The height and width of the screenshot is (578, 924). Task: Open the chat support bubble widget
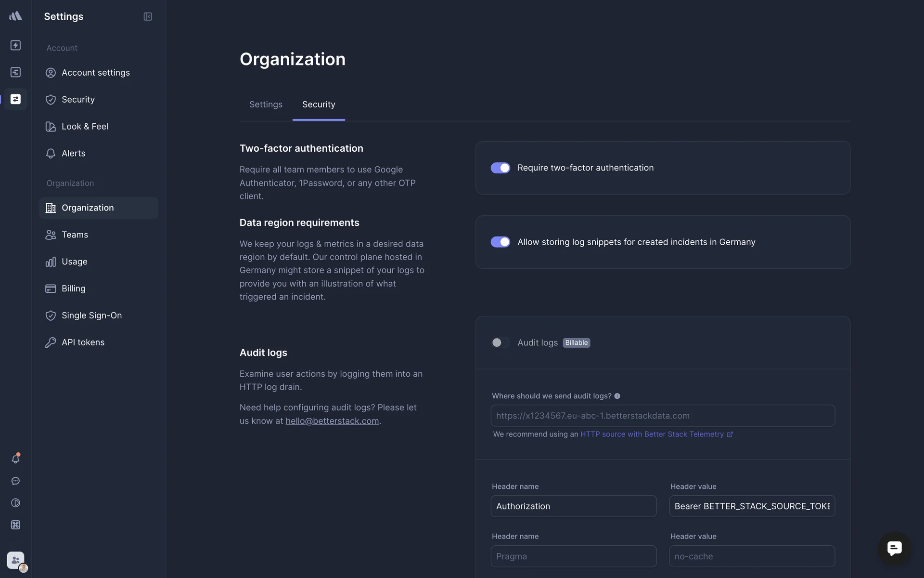894,548
